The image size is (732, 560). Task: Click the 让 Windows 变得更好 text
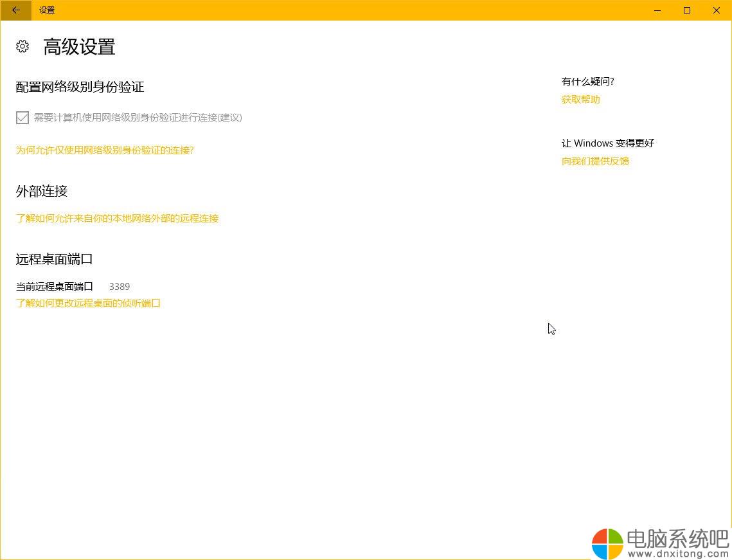608,143
